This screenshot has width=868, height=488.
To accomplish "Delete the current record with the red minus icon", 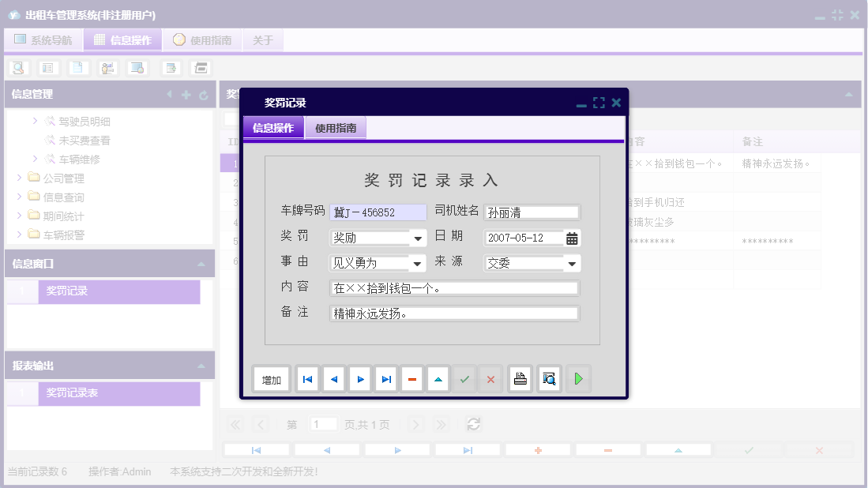I will point(411,379).
